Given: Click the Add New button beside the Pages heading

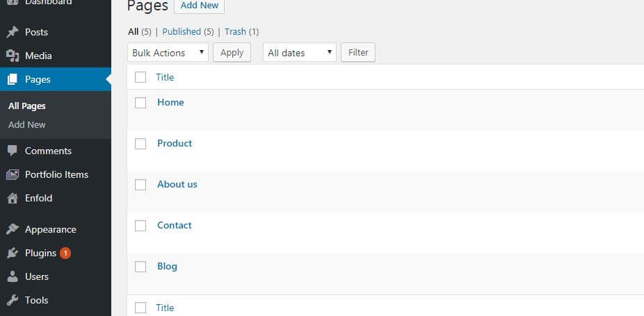Looking at the screenshot, I should point(199,6).
